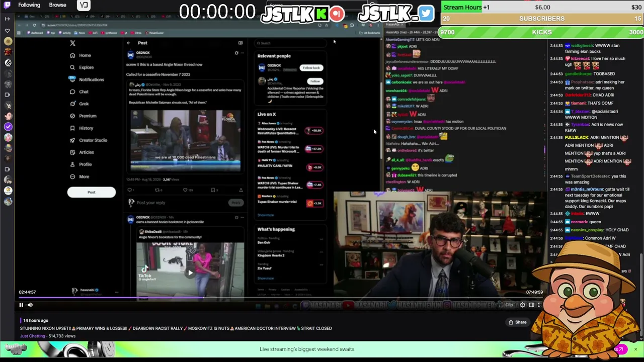Open Explore in the X sidebar

click(x=82, y=67)
